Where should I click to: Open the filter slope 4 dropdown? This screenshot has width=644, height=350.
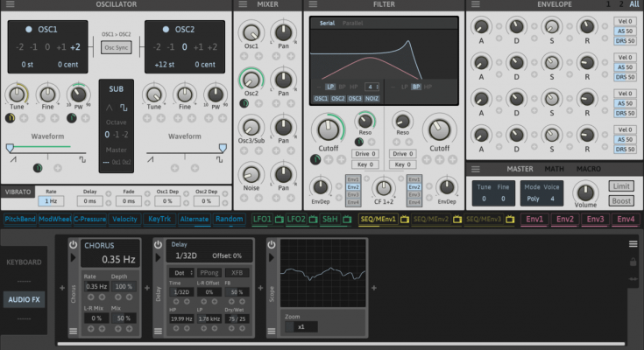[372, 87]
